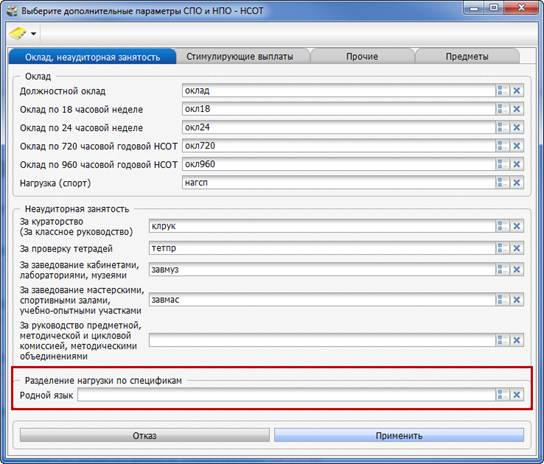
Task: Open the selection list for the окл960 field
Action: click(x=502, y=164)
